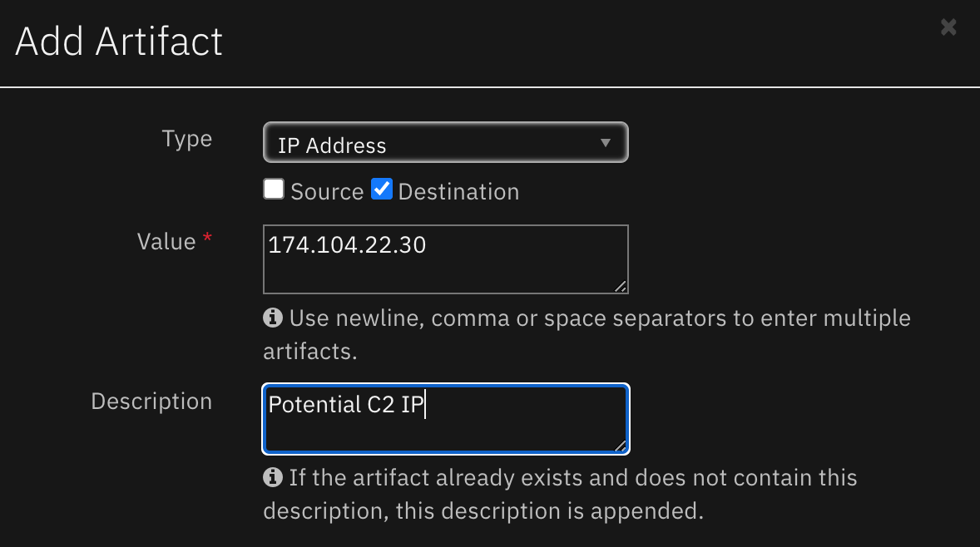This screenshot has height=547, width=980.
Task: Click the Value field label
Action: coord(166,242)
